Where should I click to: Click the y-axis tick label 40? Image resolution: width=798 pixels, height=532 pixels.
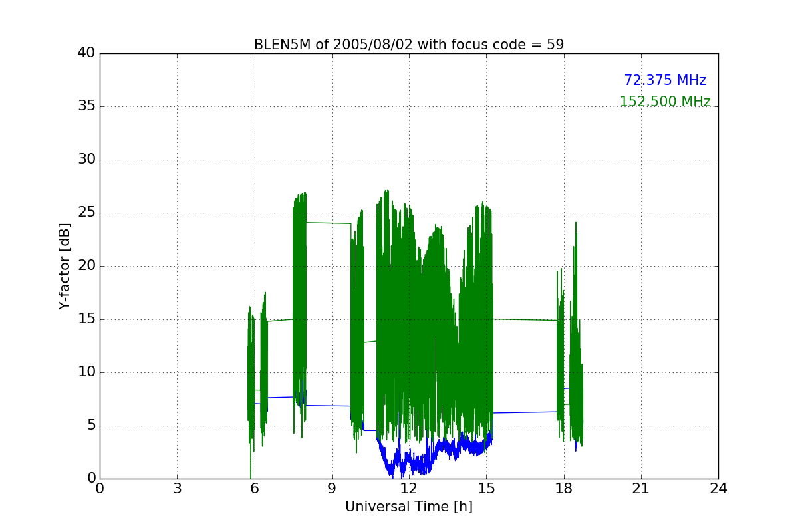86,53
